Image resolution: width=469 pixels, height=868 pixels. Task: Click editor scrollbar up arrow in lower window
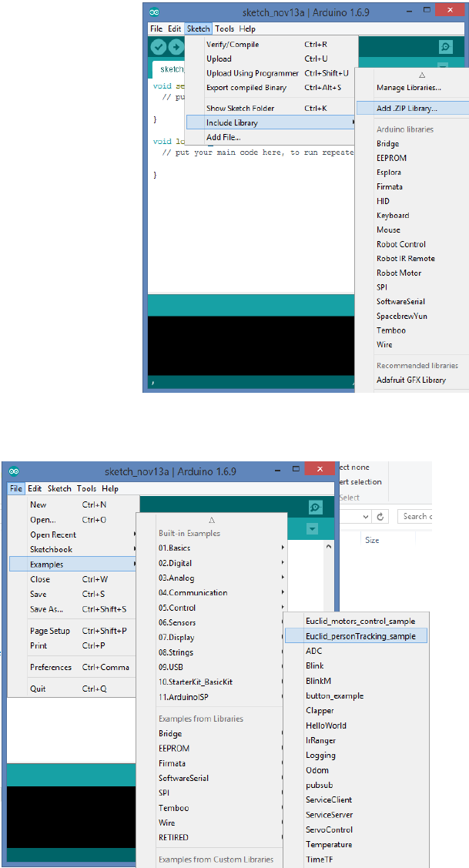pyautogui.click(x=328, y=545)
